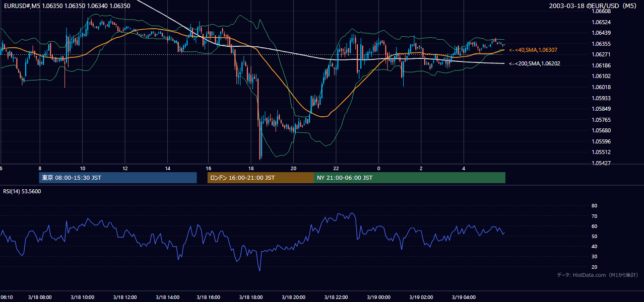Click hour tick 10 under the price chart

82,169
